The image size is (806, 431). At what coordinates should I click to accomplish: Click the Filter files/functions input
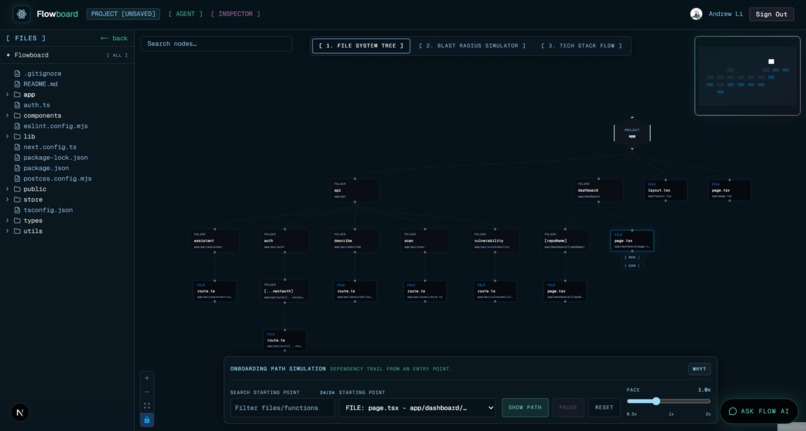282,408
